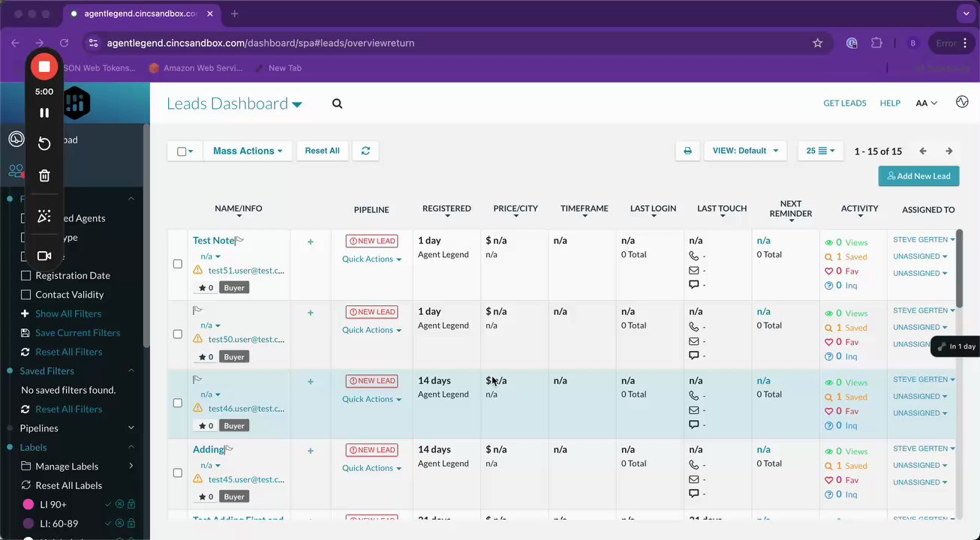Enable the Contact Validity filter checkbox
Viewport: 980px width, 540px height.
26,295
